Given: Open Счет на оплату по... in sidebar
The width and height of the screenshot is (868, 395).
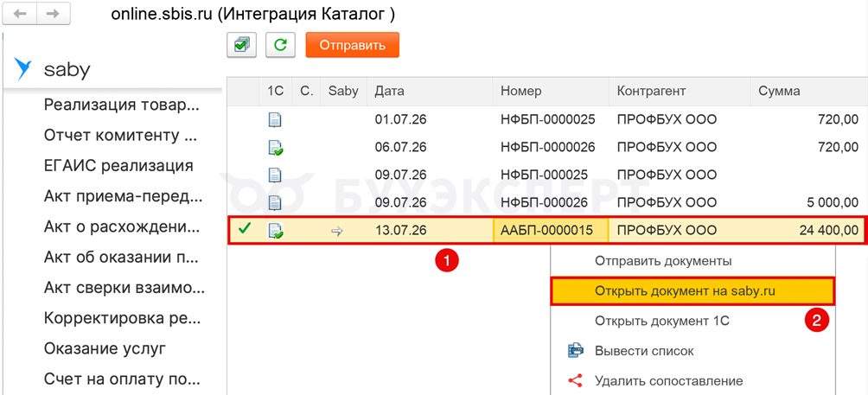Looking at the screenshot, I should (x=122, y=379).
